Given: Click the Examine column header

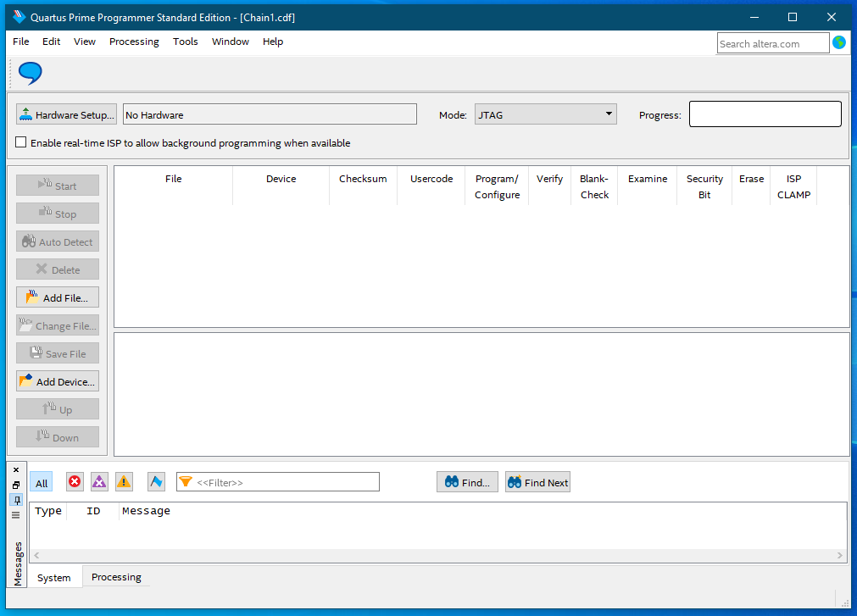Looking at the screenshot, I should 647,186.
